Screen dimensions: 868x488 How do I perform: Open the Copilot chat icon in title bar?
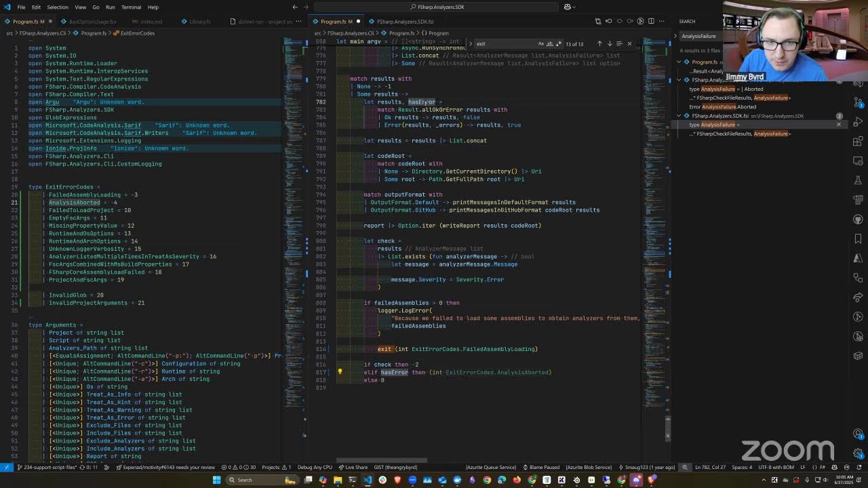coord(568,7)
